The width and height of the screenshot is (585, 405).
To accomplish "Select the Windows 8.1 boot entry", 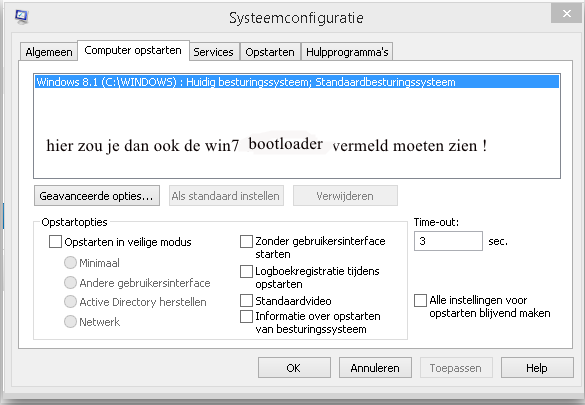I will pos(297,82).
